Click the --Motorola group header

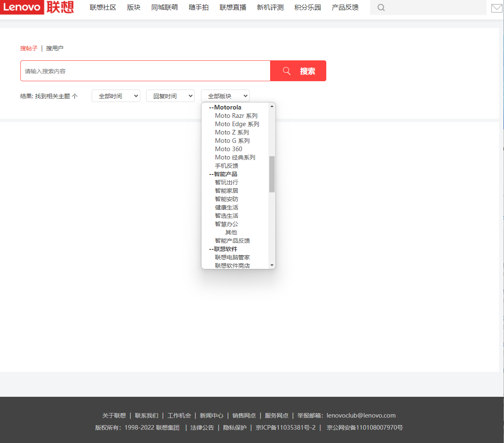click(225, 107)
